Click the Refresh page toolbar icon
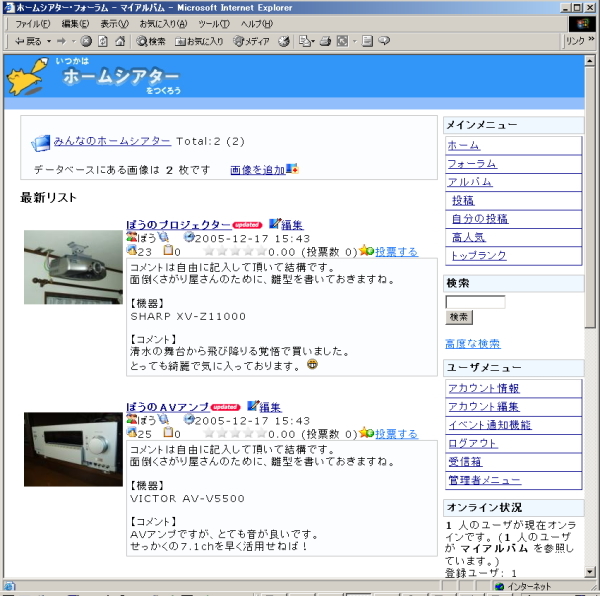Screen dimensions: 600x596 click(x=103, y=41)
